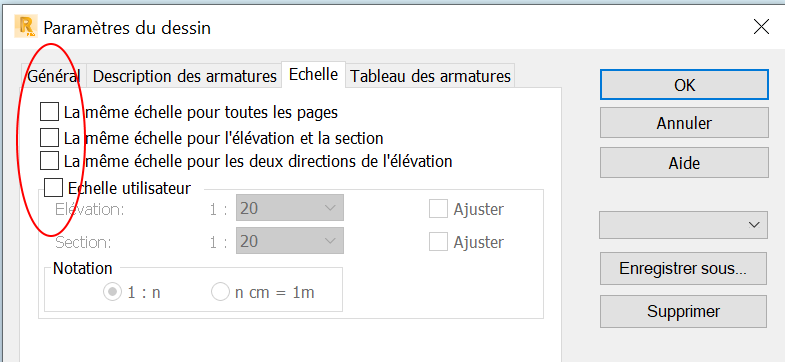Click the Supprimer button
This screenshot has width=785, height=362.
coord(683,311)
